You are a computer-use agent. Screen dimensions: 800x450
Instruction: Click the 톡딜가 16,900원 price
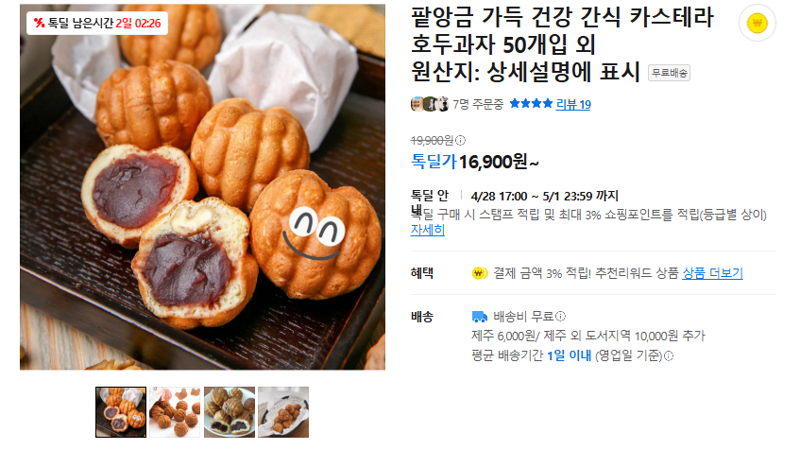click(474, 162)
